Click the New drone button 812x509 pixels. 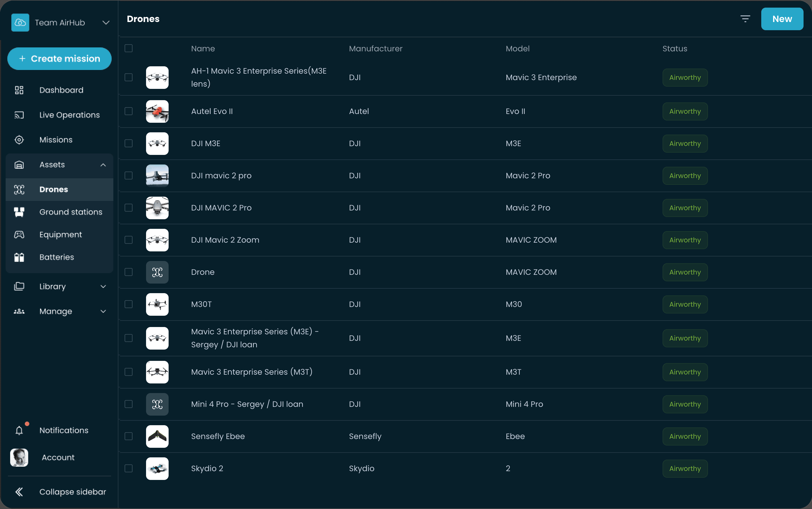[x=782, y=19]
